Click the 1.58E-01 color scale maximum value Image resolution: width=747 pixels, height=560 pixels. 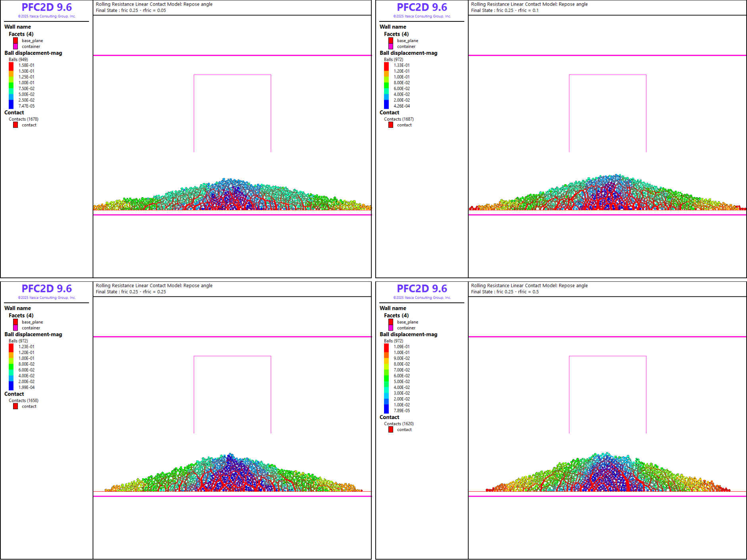26,65
